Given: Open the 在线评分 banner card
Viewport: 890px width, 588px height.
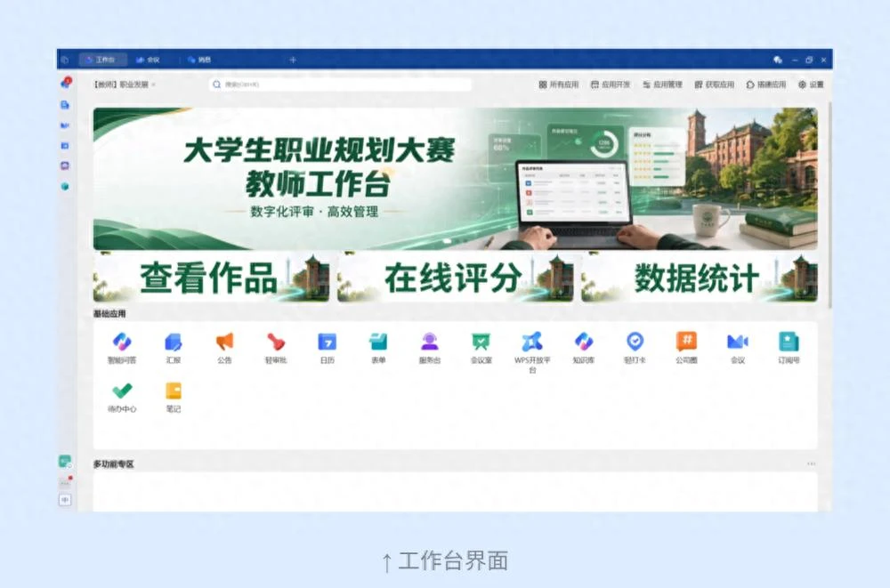Looking at the screenshot, I should coord(455,278).
